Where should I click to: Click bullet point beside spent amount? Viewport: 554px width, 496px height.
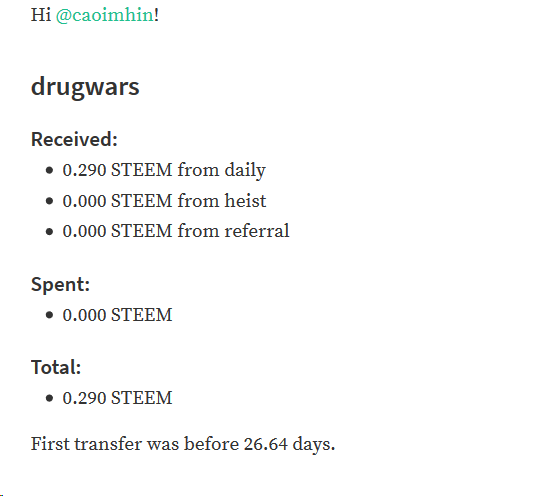point(49,315)
